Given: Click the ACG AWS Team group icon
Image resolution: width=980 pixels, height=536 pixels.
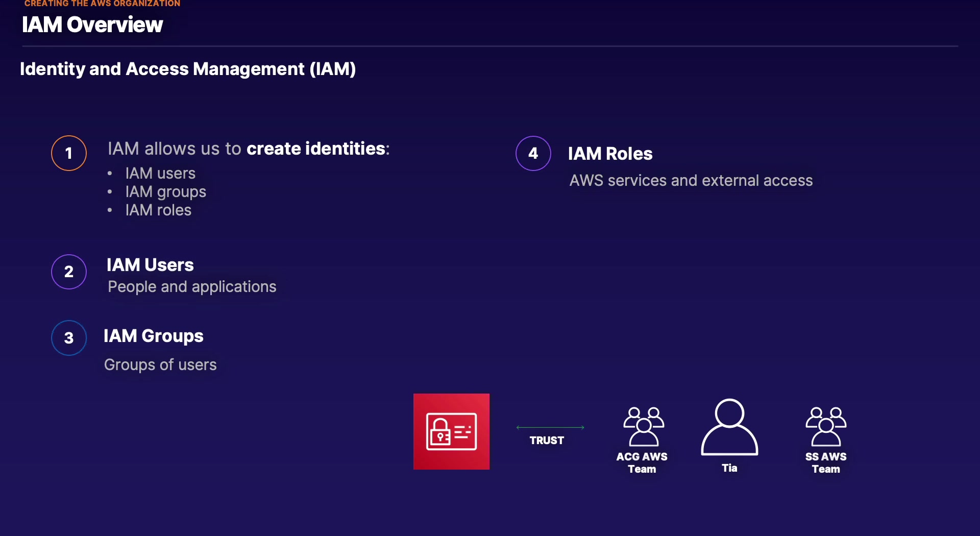Looking at the screenshot, I should click(643, 427).
